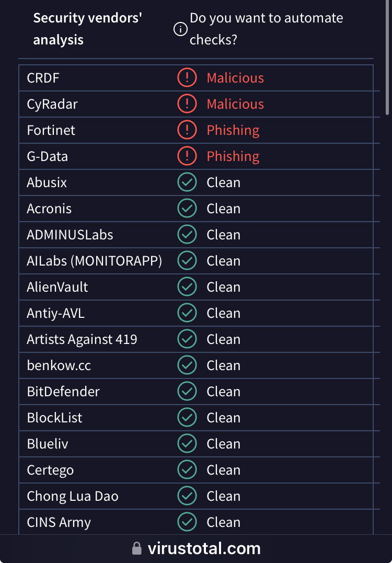Click the lock icon in address bar
Screen dimensions: 392x563
[x=137, y=548]
